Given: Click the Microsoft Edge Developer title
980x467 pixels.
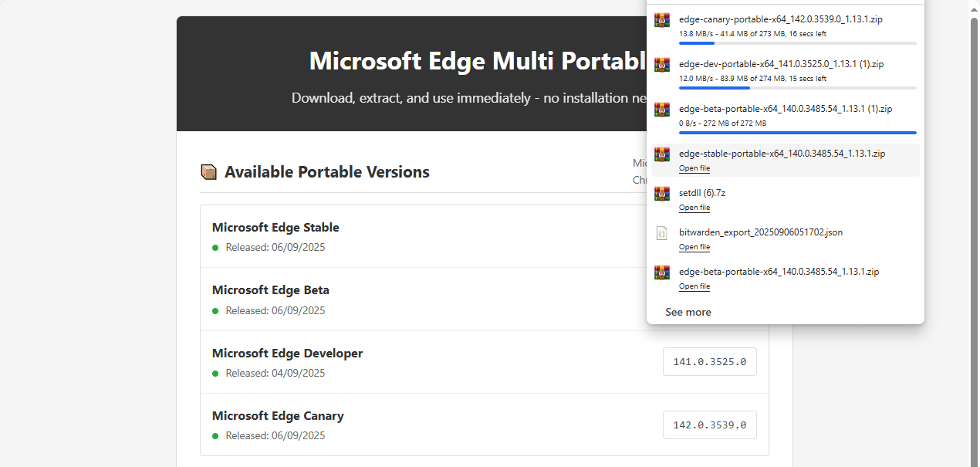Looking at the screenshot, I should 287,354.
